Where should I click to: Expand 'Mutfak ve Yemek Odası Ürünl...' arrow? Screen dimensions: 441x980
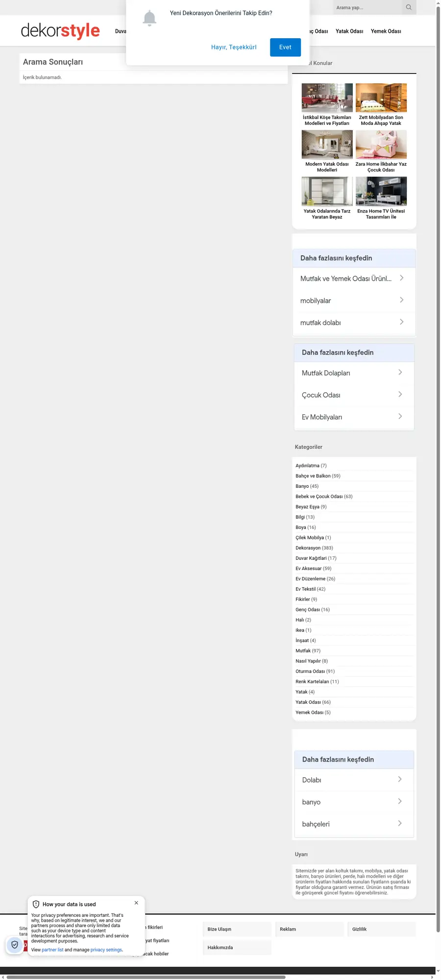[x=402, y=278]
